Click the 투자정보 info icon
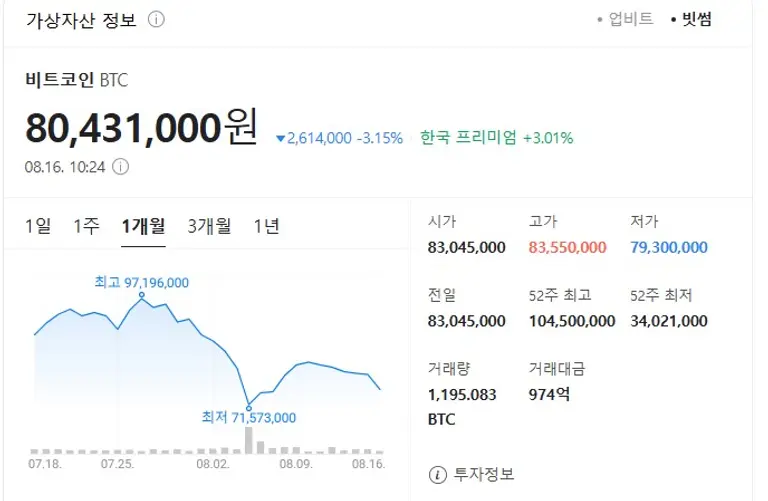Viewport: 768px width, 501px height. (436, 474)
